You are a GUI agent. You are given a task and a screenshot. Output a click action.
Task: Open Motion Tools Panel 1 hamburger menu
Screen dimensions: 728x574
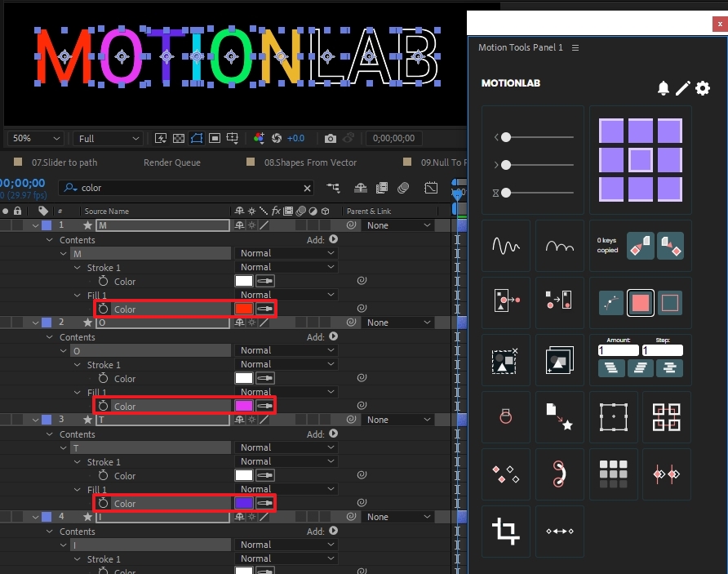click(x=575, y=47)
